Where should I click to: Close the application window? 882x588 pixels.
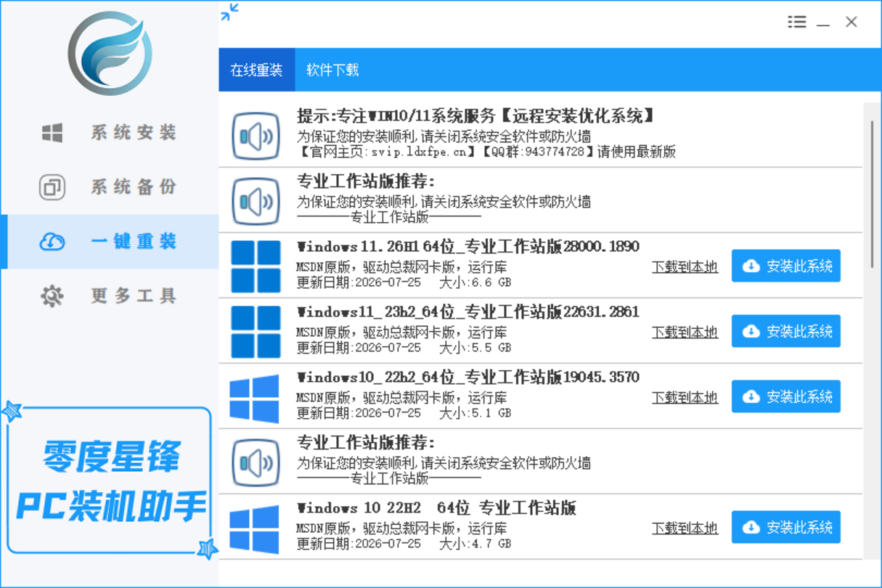tap(852, 22)
